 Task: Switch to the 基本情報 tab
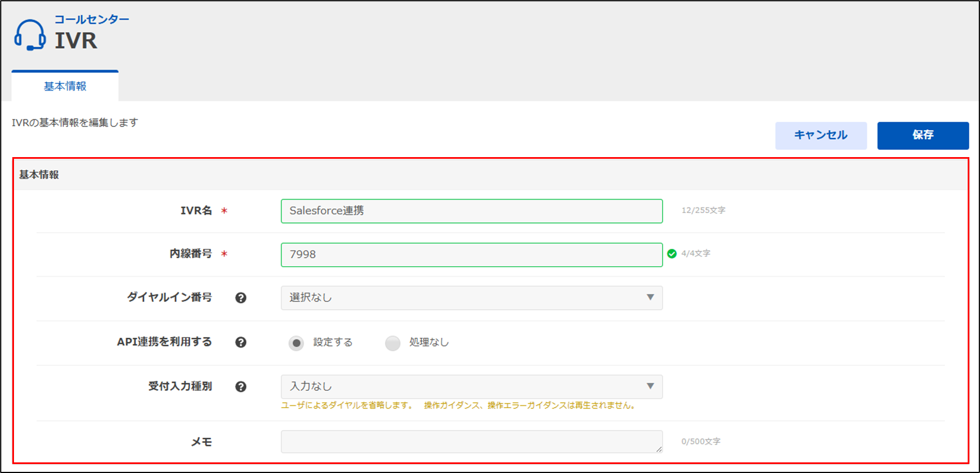pyautogui.click(x=65, y=86)
